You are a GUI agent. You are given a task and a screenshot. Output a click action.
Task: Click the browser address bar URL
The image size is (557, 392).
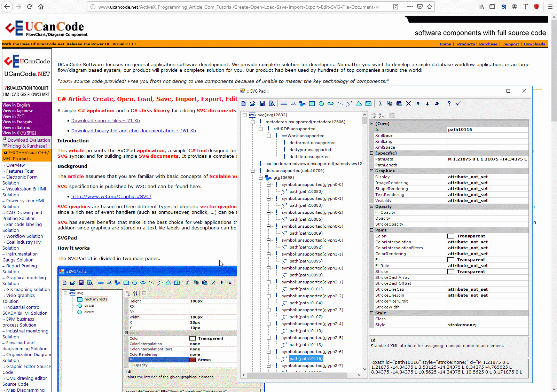(239, 7)
